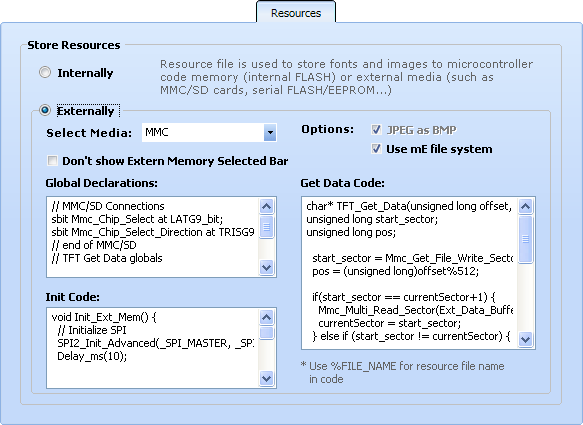Click the Get Data Code scroll up arrow

(x=525, y=206)
